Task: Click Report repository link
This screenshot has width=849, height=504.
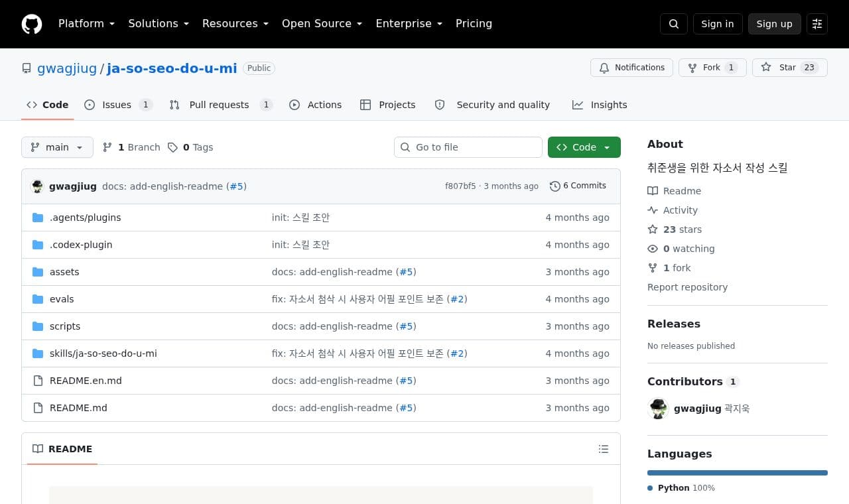Action: [687, 287]
